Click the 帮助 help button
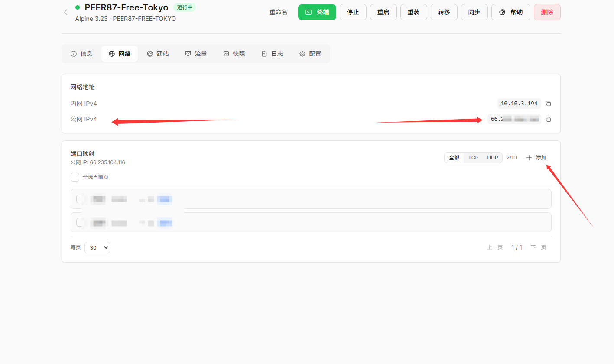 pos(510,12)
